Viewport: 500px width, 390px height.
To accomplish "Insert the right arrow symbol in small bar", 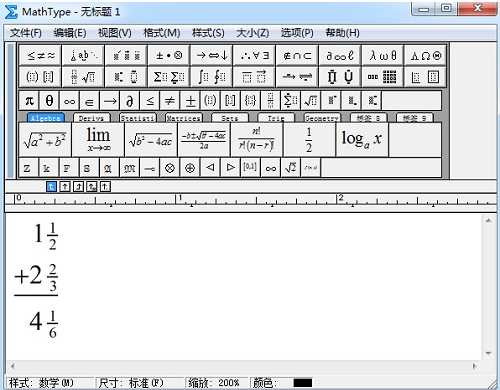I will [x=110, y=100].
